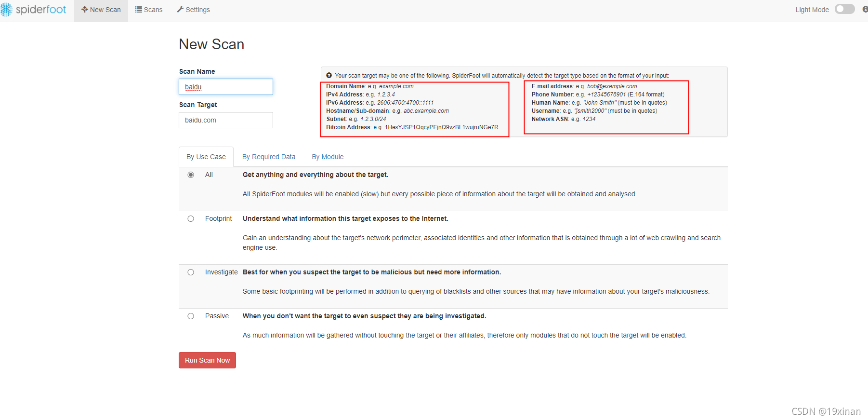
Task: Click the Scans list icon
Action: [x=139, y=10]
